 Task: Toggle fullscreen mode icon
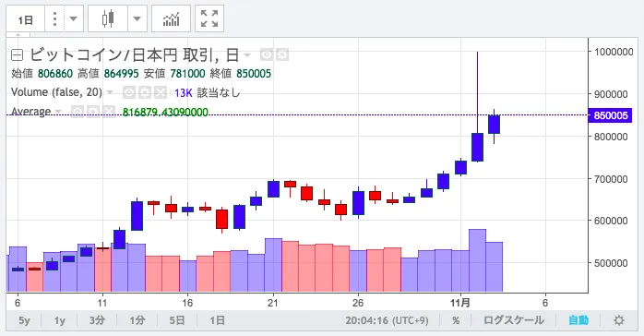point(209,18)
